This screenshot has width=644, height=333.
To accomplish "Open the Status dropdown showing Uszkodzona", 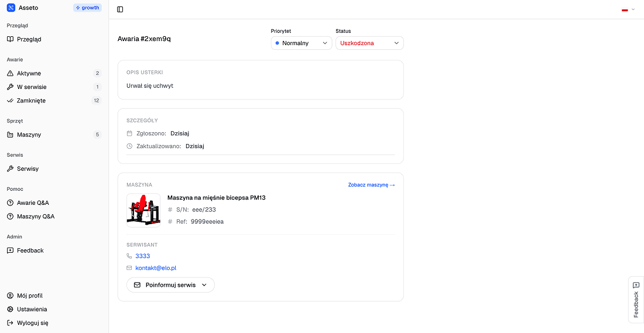I will point(369,43).
